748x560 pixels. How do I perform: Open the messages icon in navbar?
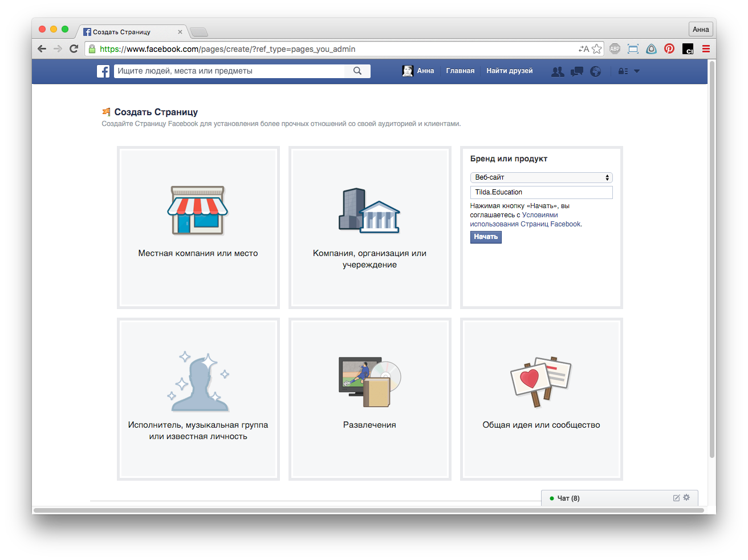577,71
